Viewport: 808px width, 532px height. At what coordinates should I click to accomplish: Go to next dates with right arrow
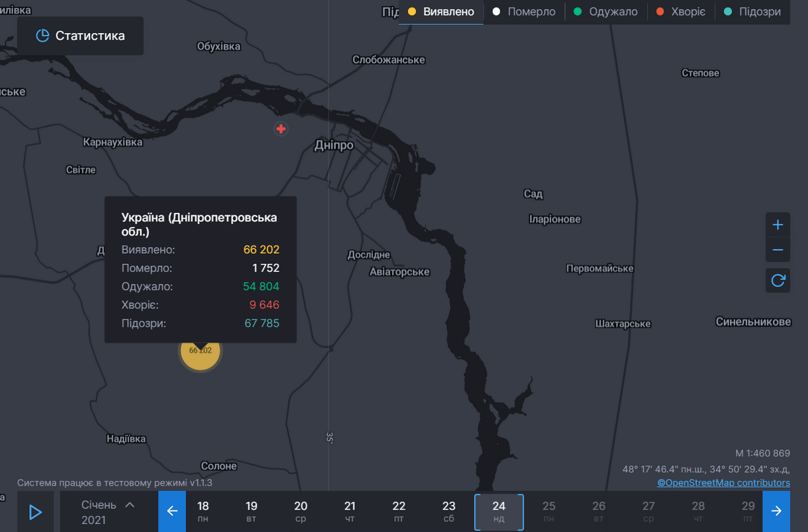click(x=776, y=511)
